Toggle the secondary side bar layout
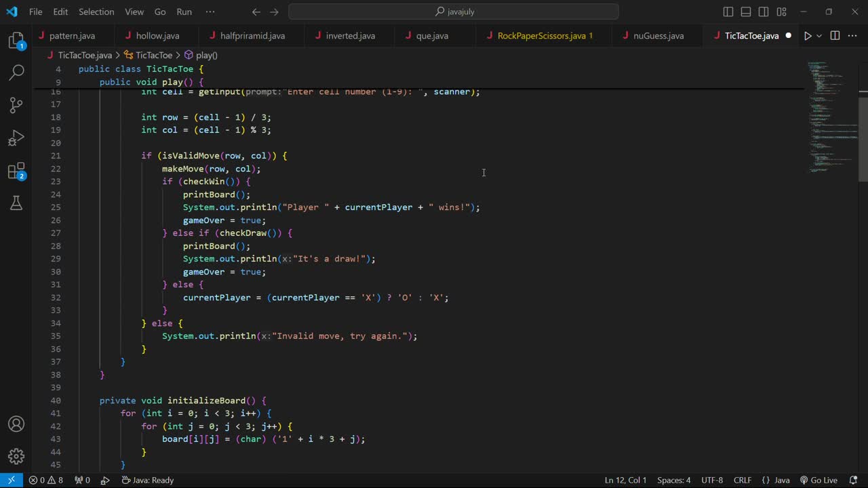Viewport: 868px width, 488px height. coord(764,12)
